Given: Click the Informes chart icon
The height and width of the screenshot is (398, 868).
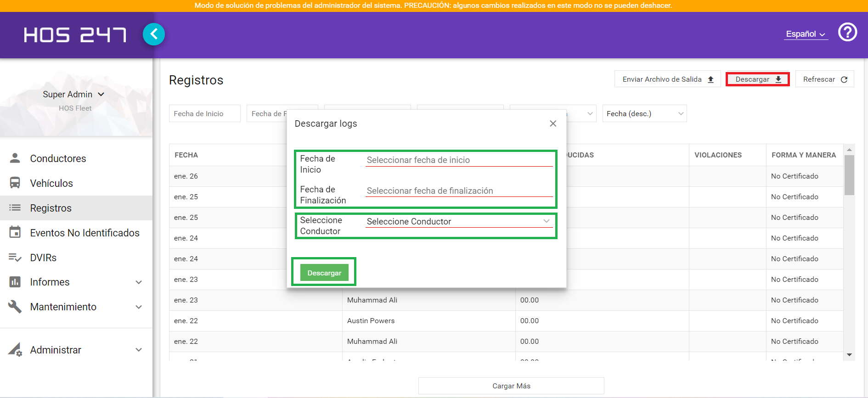Looking at the screenshot, I should coord(15,282).
